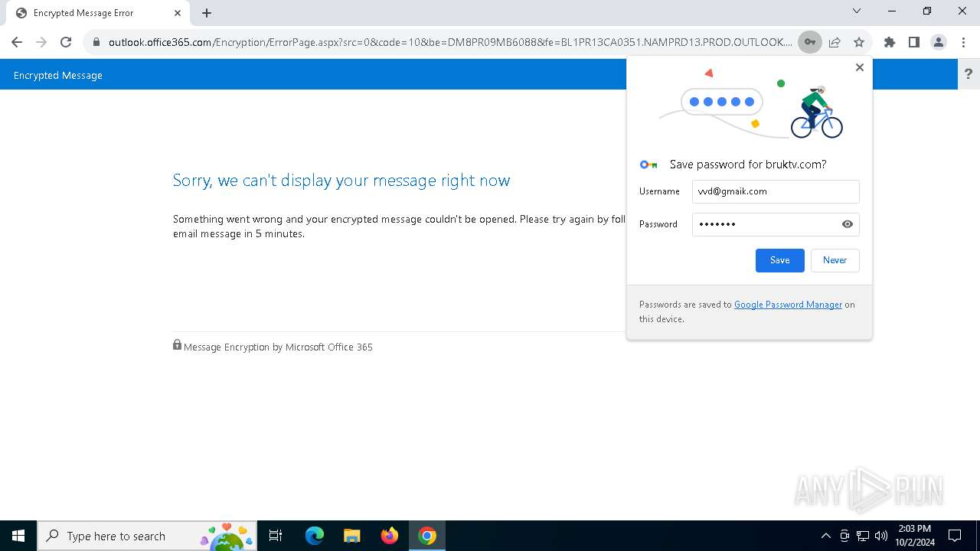Image resolution: width=980 pixels, height=551 pixels.
Task: Click the padlock site info icon
Action: click(x=96, y=42)
